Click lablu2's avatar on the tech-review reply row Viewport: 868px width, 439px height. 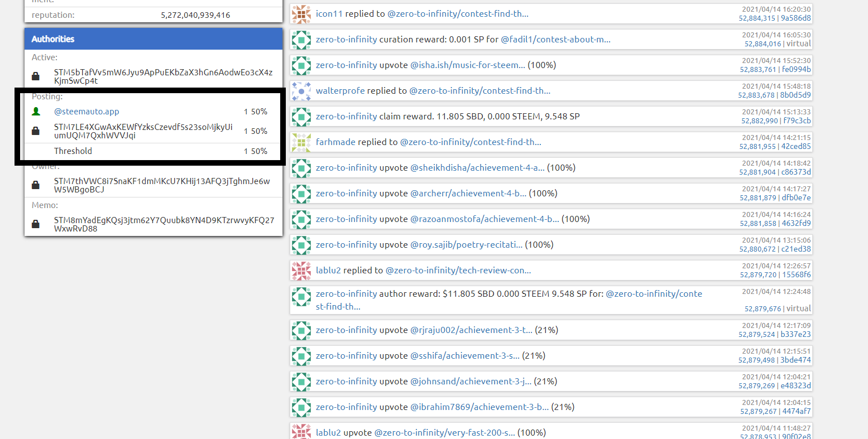click(301, 271)
